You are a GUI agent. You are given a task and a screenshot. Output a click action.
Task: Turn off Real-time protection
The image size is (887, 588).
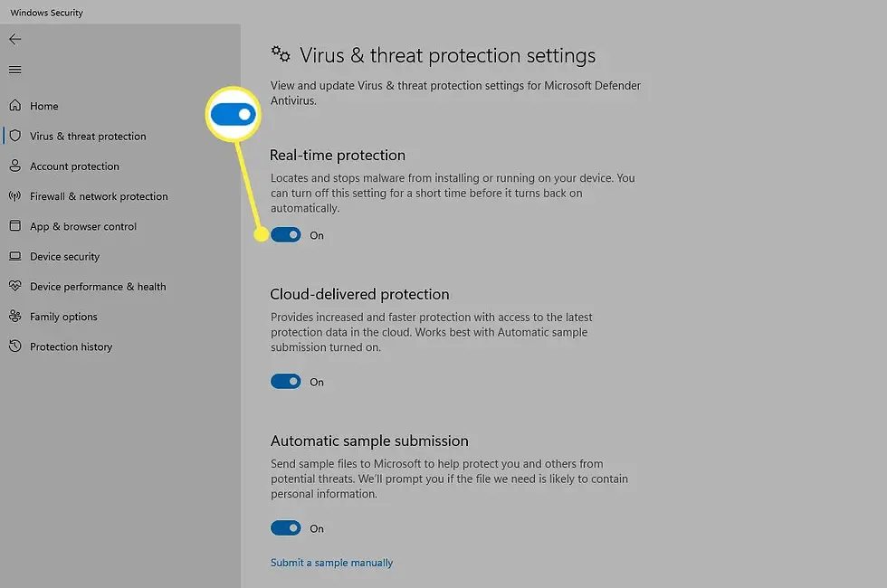[285, 234]
